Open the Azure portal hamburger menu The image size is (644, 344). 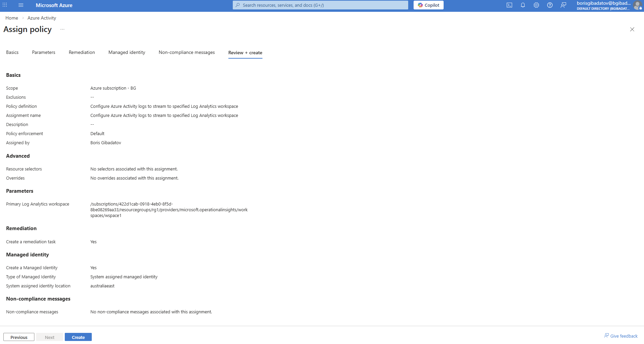point(21,5)
